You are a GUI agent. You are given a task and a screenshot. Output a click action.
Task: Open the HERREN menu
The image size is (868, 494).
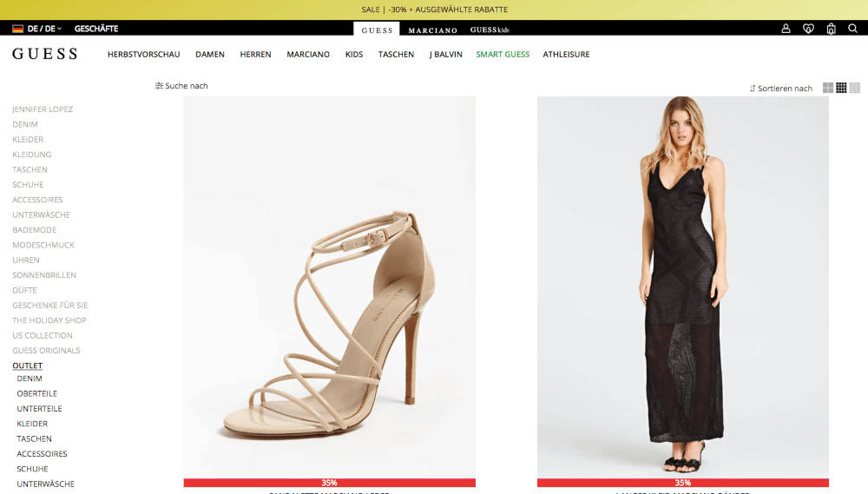255,55
